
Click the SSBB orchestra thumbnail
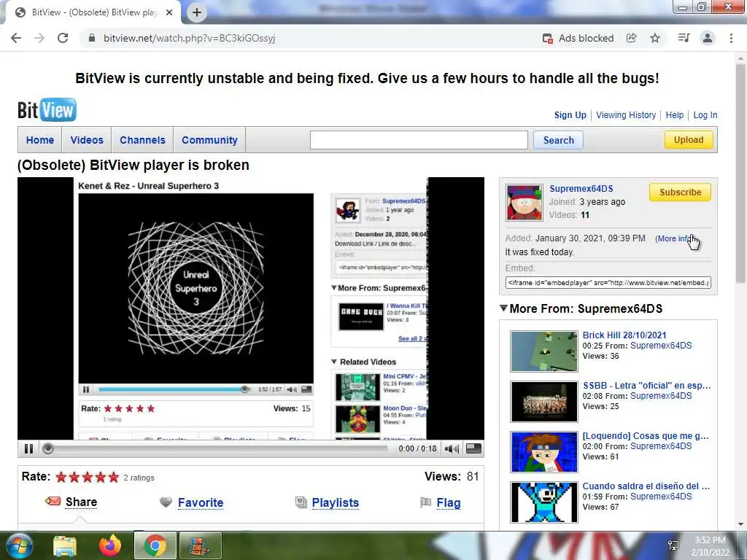pos(543,402)
